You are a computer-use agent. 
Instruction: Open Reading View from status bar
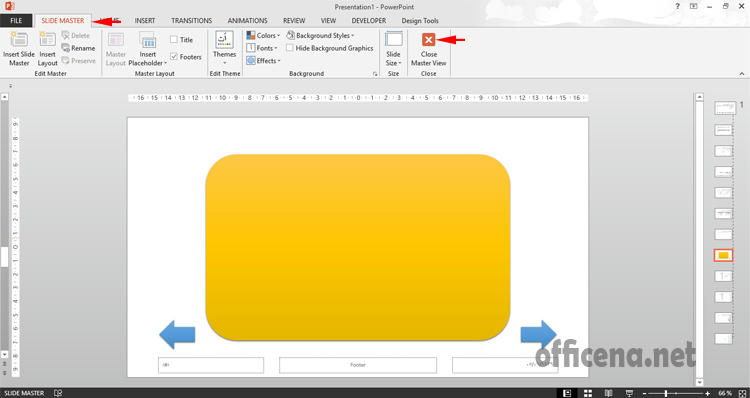608,393
